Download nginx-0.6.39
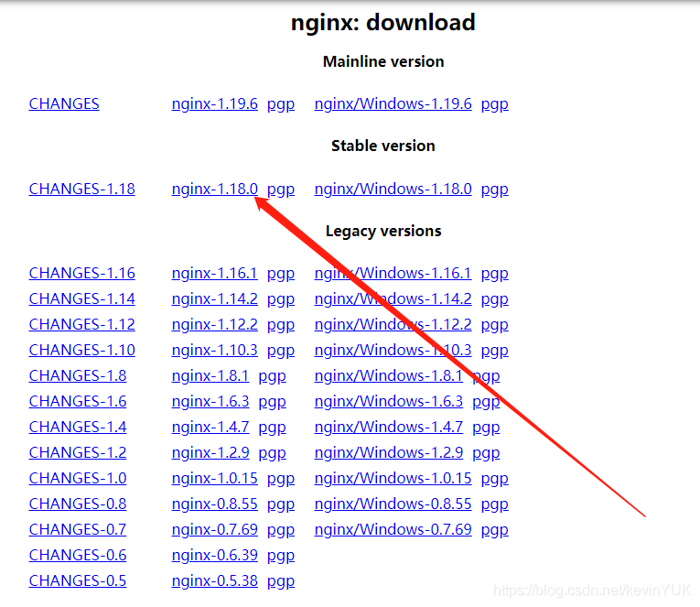 [215, 555]
